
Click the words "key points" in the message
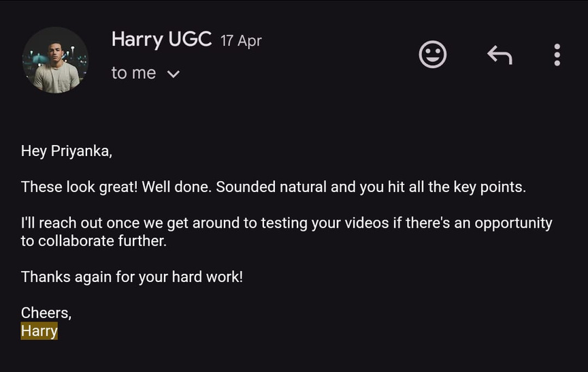pyautogui.click(x=491, y=187)
